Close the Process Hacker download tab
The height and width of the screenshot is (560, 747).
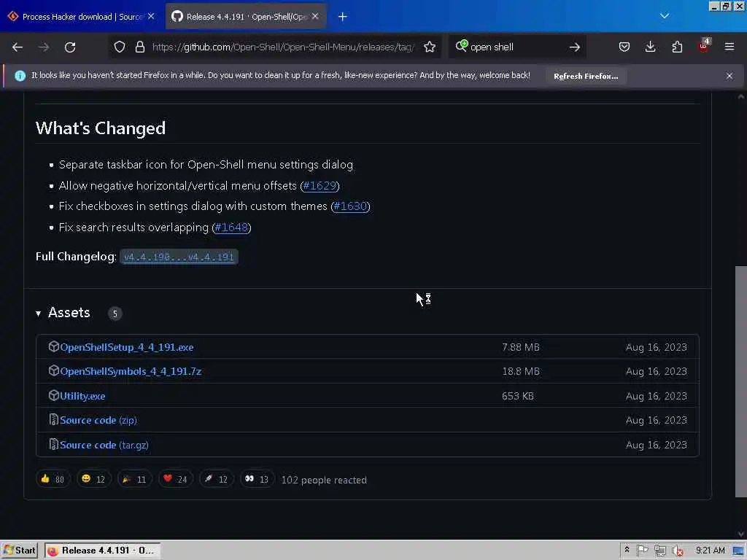(x=151, y=16)
